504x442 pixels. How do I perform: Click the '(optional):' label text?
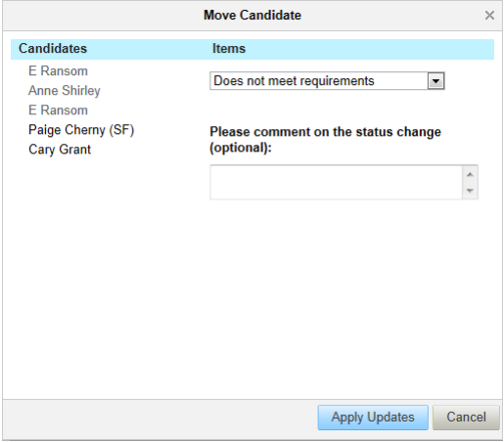point(241,148)
